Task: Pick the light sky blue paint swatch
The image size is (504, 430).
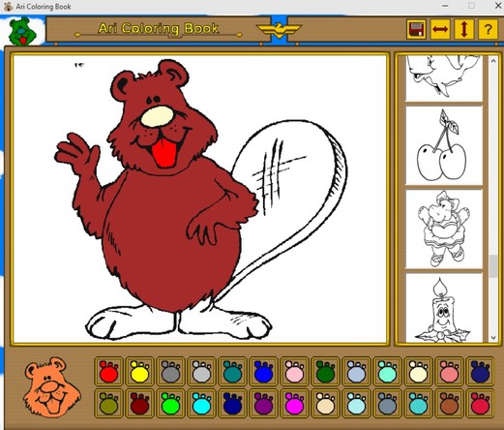Action: (x=356, y=403)
